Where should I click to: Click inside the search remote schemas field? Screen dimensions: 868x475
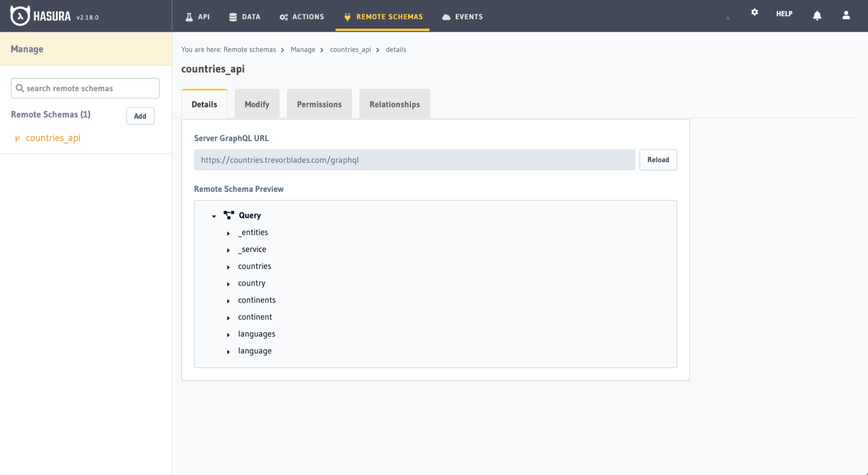(84, 88)
